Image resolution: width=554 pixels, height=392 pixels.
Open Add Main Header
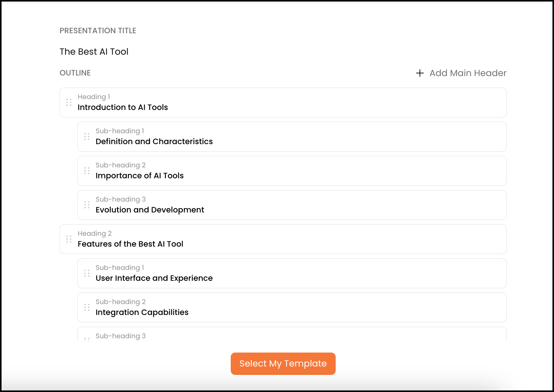(468, 73)
